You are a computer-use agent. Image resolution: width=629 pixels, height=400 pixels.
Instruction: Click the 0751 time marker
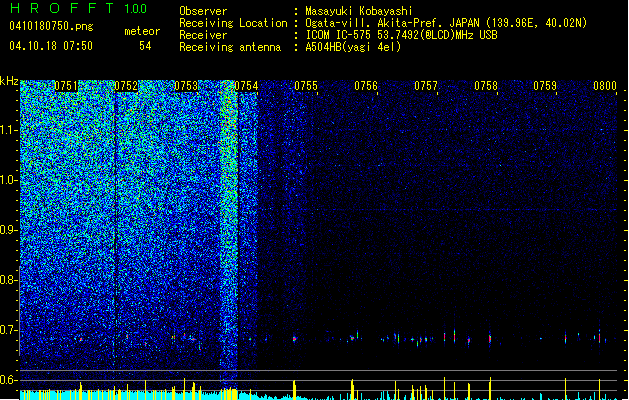[x=66, y=86]
